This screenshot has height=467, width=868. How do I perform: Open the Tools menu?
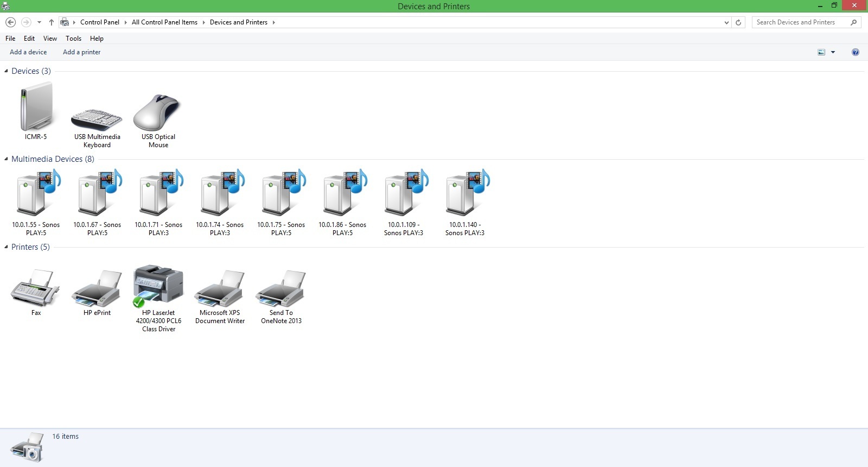(73, 39)
